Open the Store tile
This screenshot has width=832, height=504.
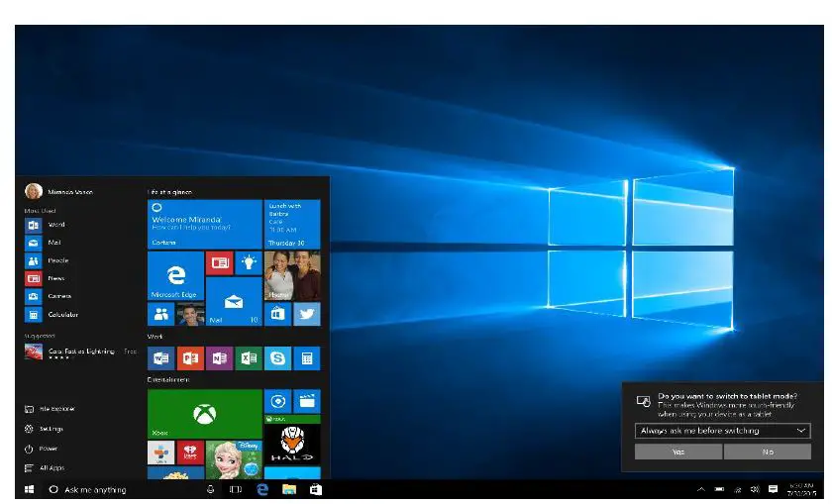tap(277, 314)
